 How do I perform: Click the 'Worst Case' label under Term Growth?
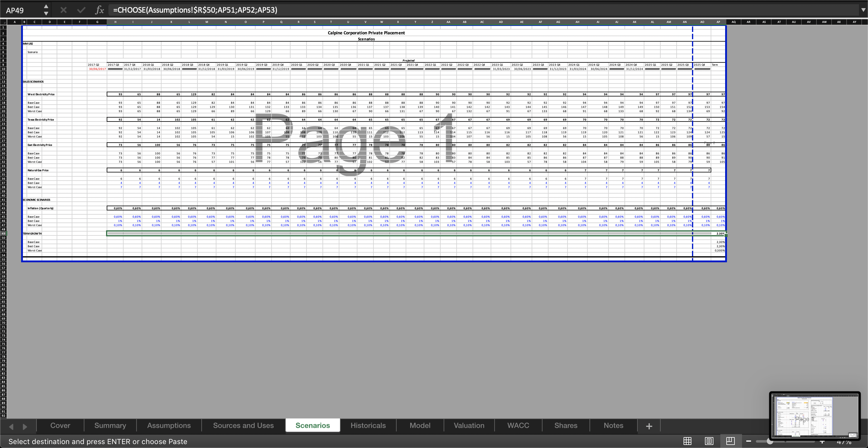point(35,251)
